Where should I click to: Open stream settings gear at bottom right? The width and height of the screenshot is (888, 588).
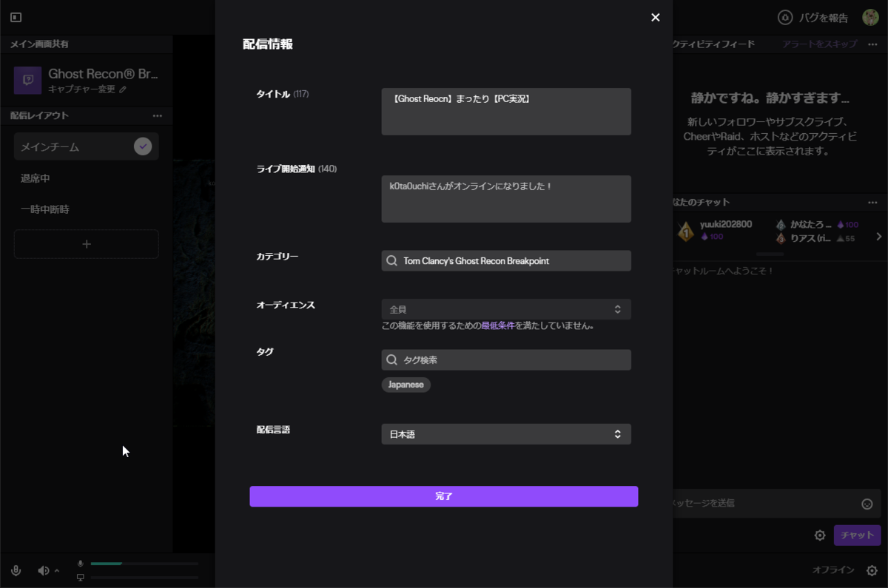[x=870, y=570]
